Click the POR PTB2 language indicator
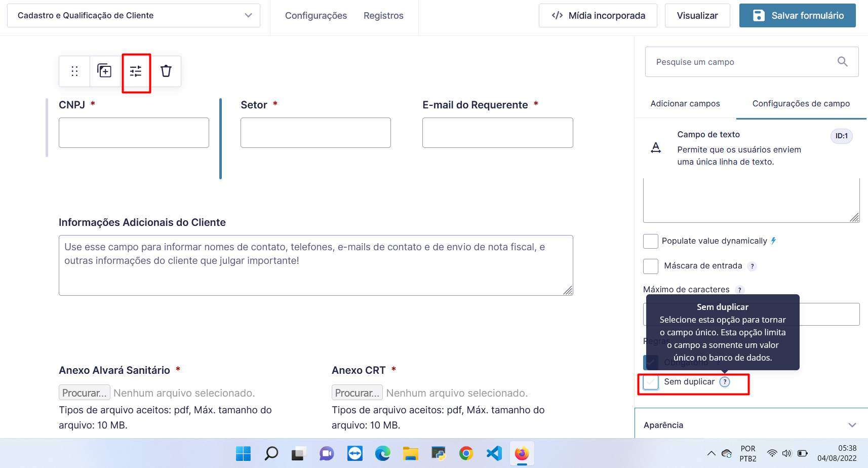 (748, 453)
